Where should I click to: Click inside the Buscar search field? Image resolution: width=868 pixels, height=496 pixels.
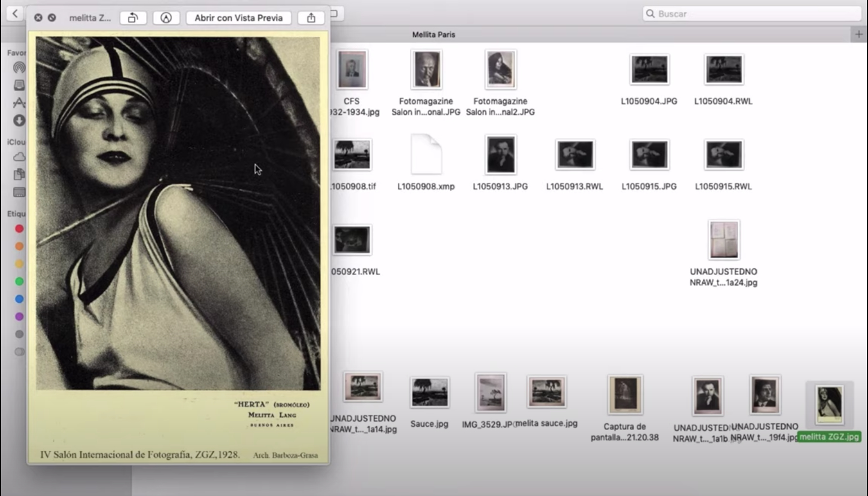pyautogui.click(x=733, y=13)
